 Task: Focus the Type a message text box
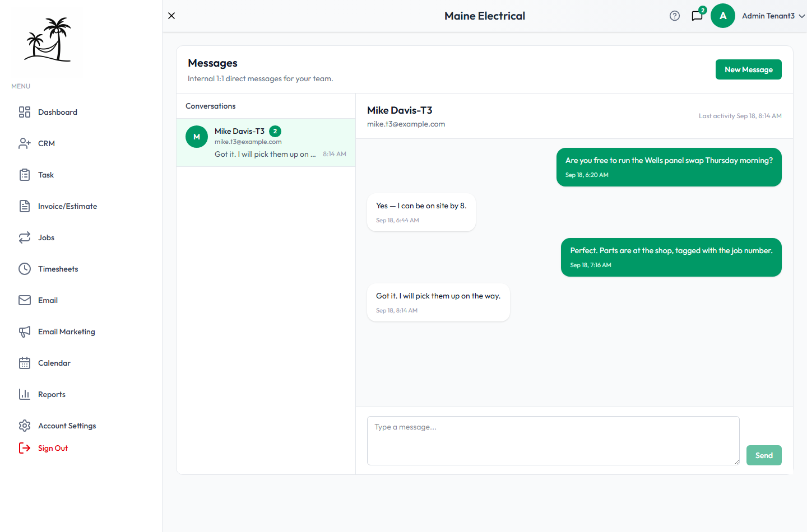click(x=553, y=441)
